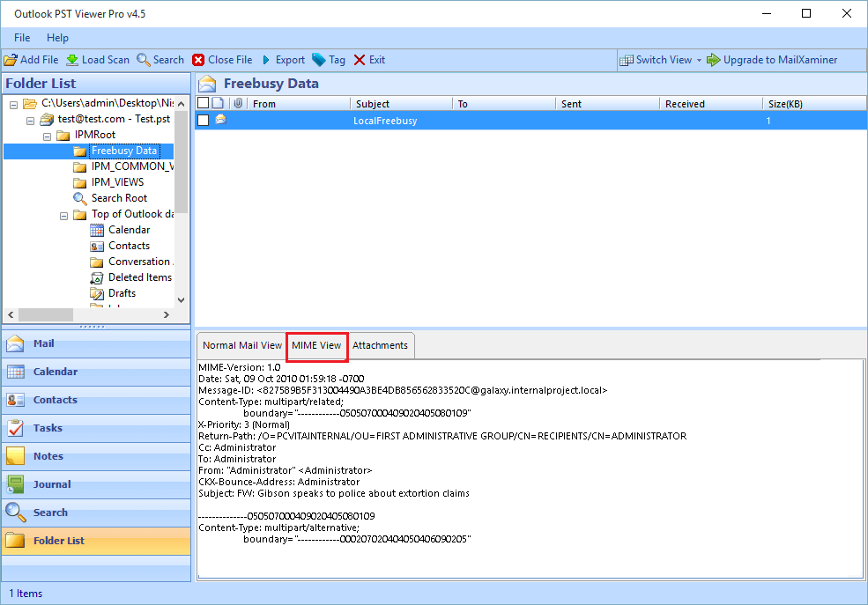This screenshot has height=605, width=868.
Task: Click the splitter grip dots above Mail
Action: coord(92,327)
